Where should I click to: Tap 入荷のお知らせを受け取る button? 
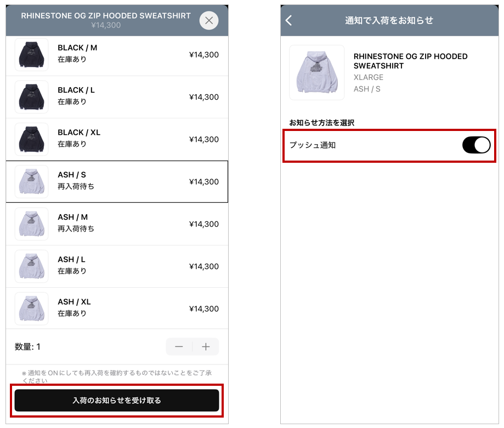pos(117,401)
